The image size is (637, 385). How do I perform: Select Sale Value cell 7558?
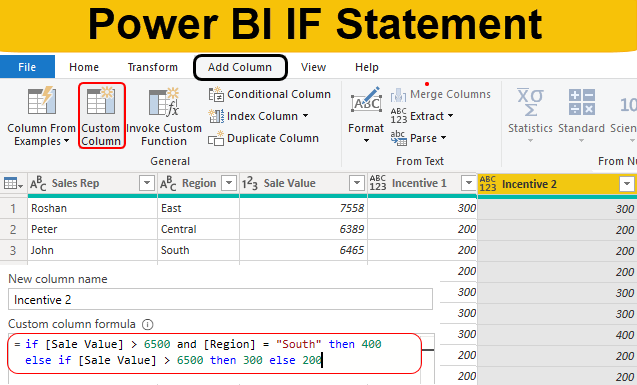pyautogui.click(x=303, y=208)
